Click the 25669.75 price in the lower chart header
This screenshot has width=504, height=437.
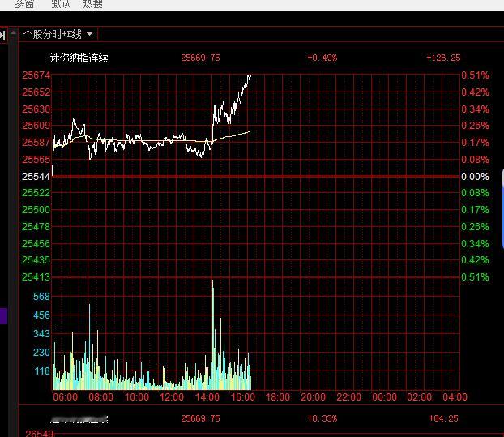(x=201, y=418)
